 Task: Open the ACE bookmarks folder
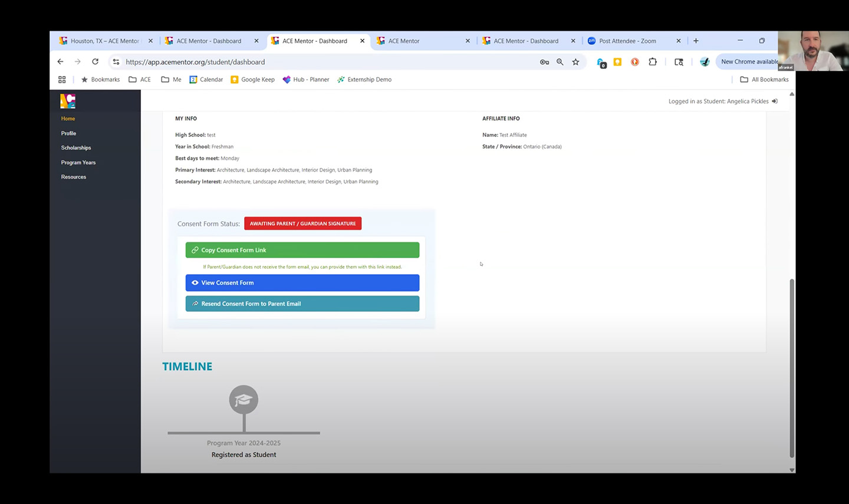click(140, 80)
